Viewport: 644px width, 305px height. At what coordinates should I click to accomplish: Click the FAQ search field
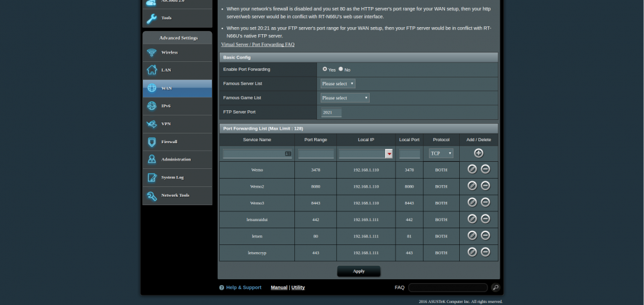448,288
